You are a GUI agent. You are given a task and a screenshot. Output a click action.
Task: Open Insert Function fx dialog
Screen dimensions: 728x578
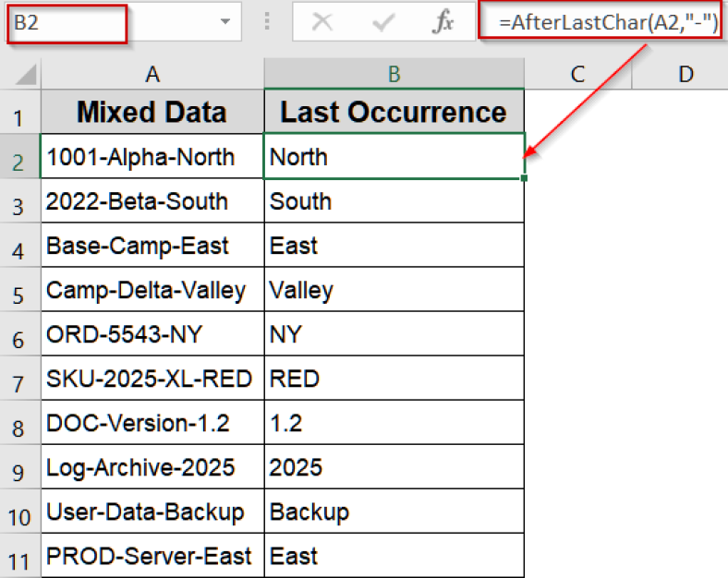pyautogui.click(x=443, y=23)
